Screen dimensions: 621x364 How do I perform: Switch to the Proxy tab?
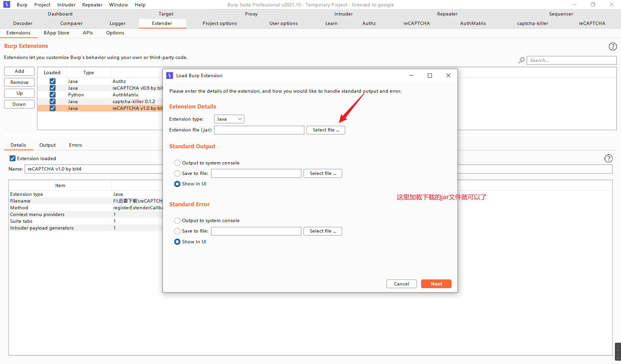252,14
